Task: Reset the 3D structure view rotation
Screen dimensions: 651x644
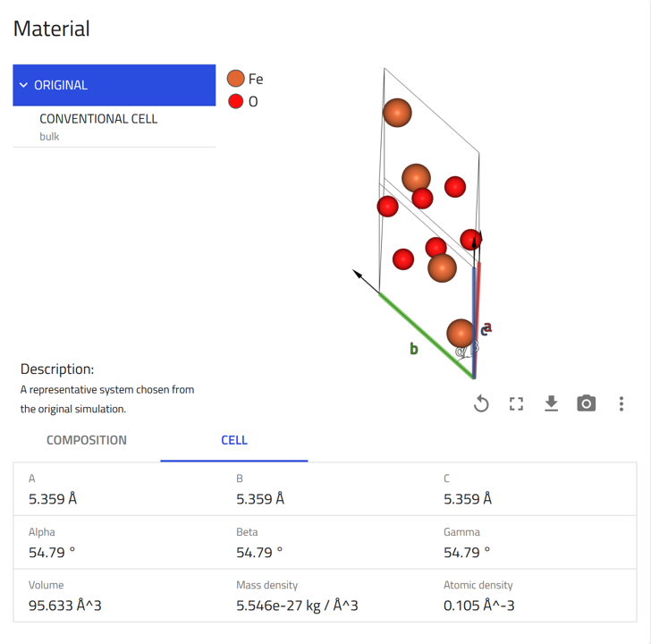Action: pos(481,403)
